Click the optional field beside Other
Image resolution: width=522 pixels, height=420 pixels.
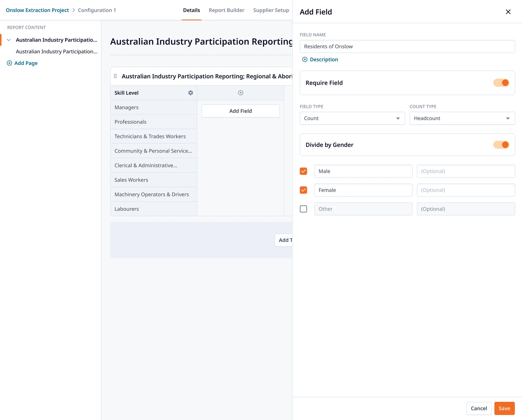pos(466,209)
